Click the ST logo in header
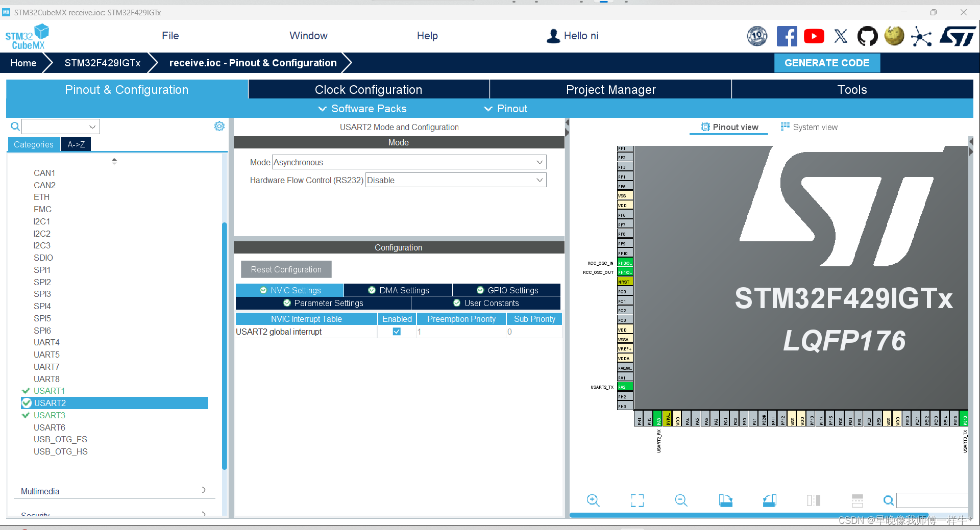Screen dimensions: 980x530 (958, 36)
